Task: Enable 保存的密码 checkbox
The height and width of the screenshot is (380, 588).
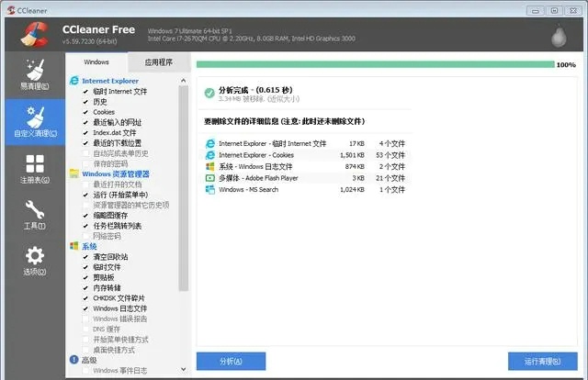Action: pos(85,163)
